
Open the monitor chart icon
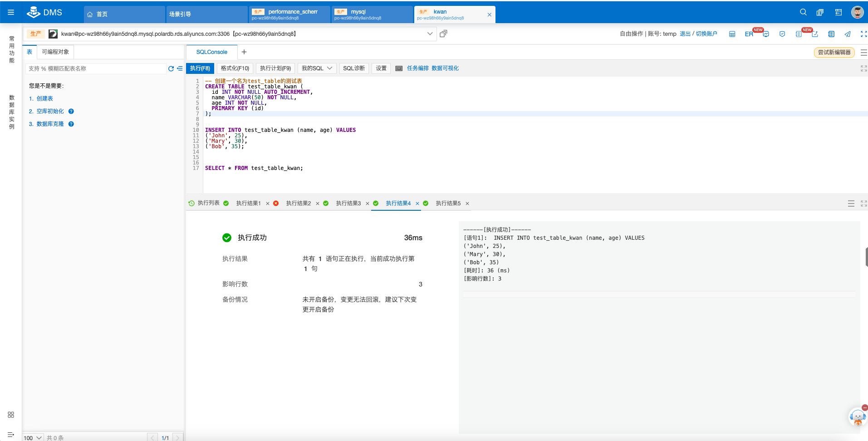(766, 34)
